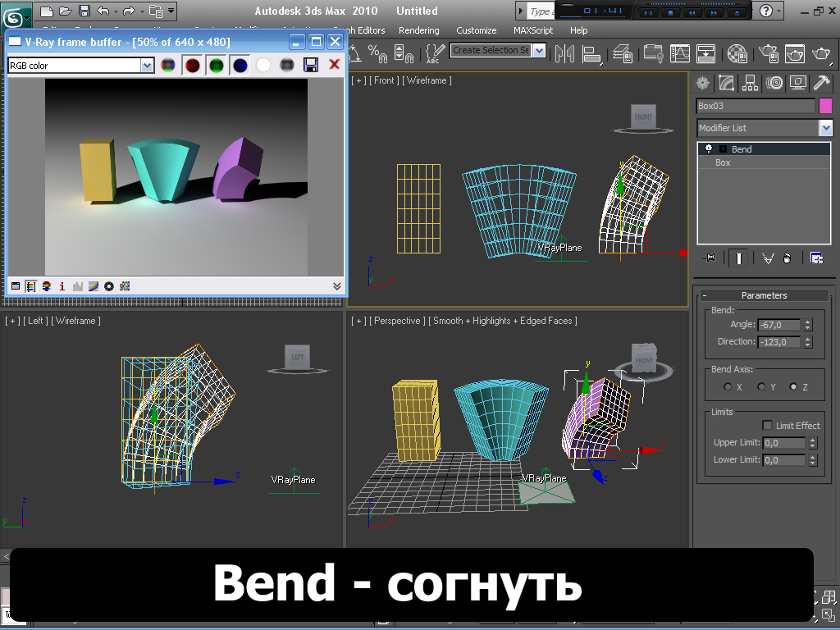The image size is (840, 630).
Task: Open the Manage Layers dialog icon
Action: (623, 53)
